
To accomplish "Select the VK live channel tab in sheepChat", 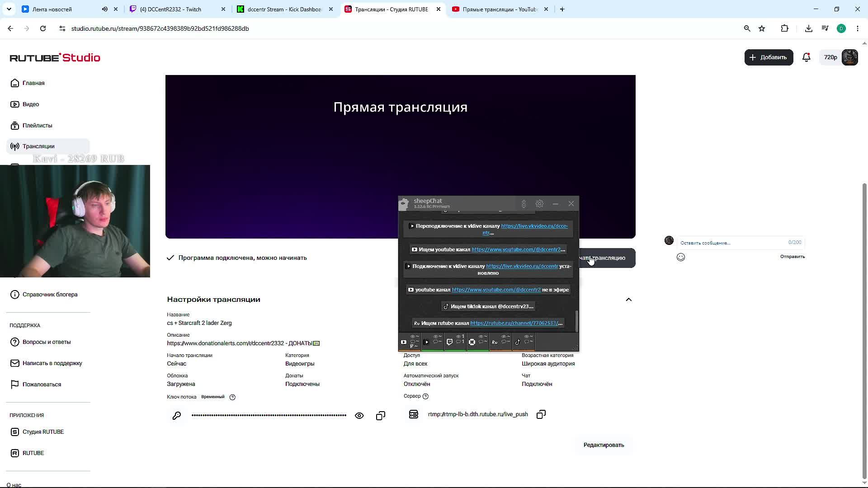I will coord(433,342).
